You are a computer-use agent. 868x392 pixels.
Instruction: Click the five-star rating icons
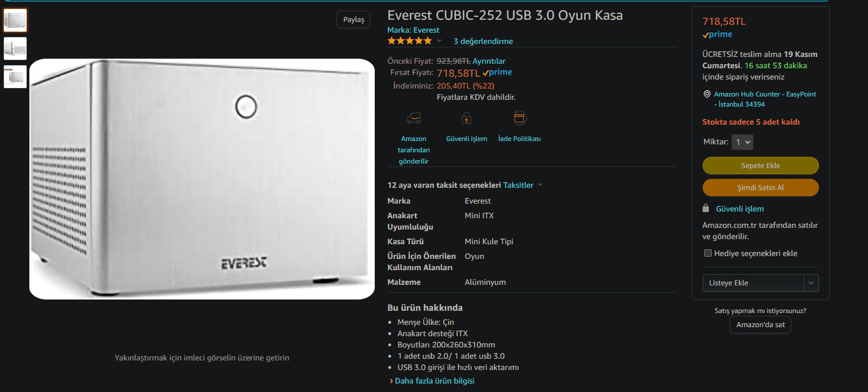[x=409, y=41]
